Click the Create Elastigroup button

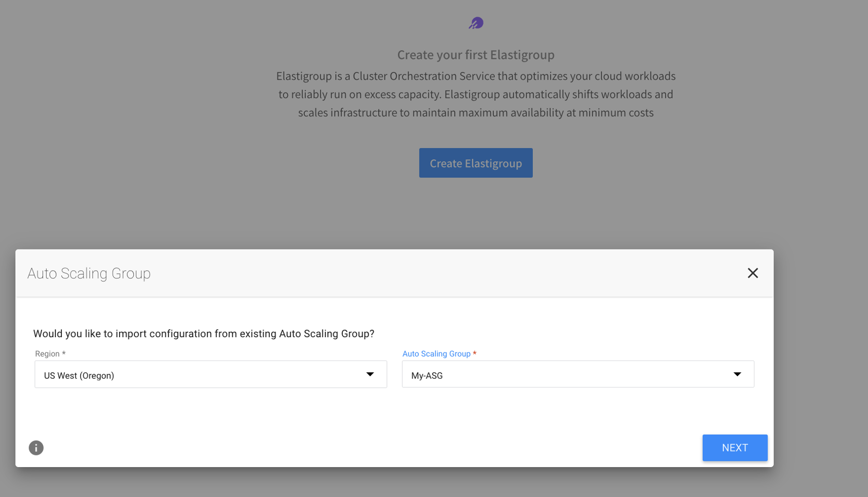click(476, 163)
